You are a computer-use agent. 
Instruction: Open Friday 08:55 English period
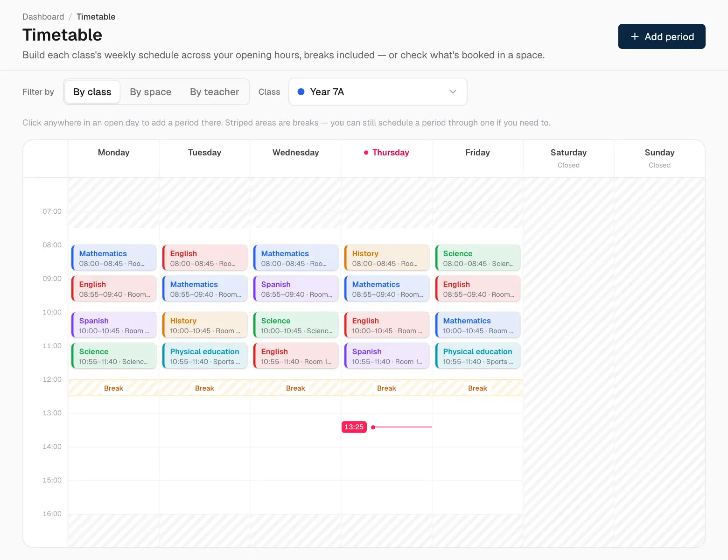pos(478,288)
